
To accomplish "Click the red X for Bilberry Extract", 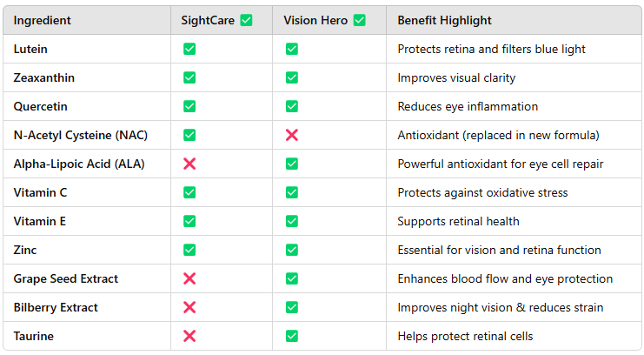I will (x=189, y=307).
